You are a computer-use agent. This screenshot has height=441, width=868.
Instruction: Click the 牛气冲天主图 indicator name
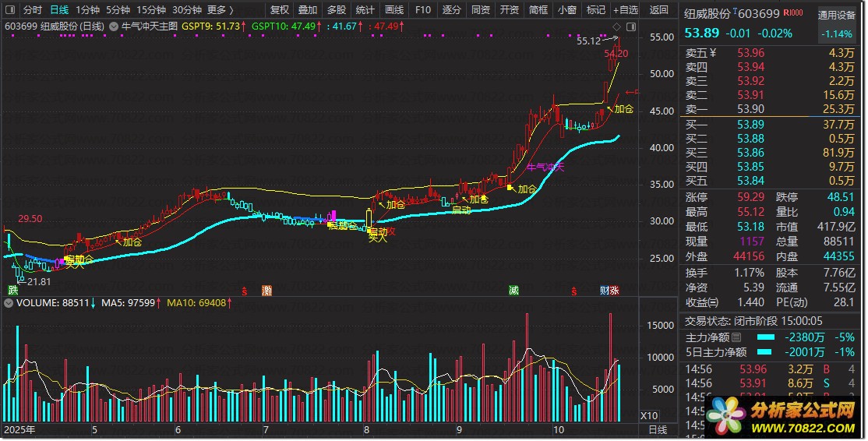point(150,26)
